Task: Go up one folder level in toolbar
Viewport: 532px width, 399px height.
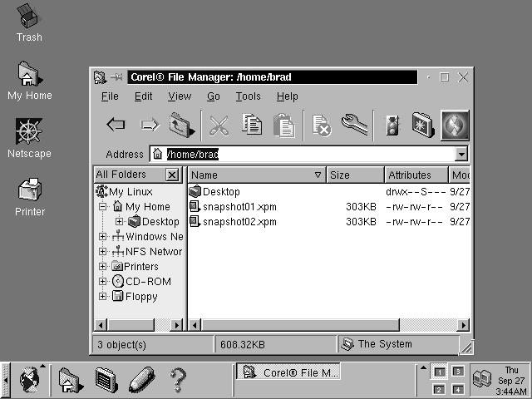Action: pyautogui.click(x=182, y=125)
